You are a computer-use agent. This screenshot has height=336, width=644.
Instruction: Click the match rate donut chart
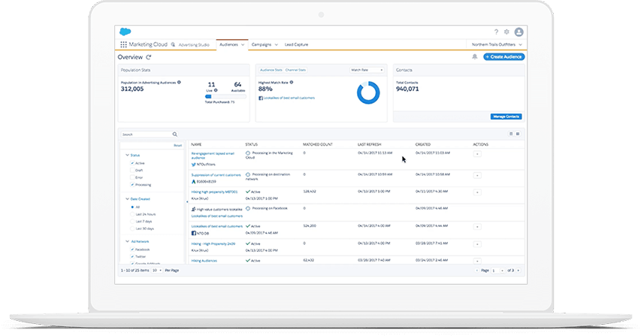tap(368, 92)
